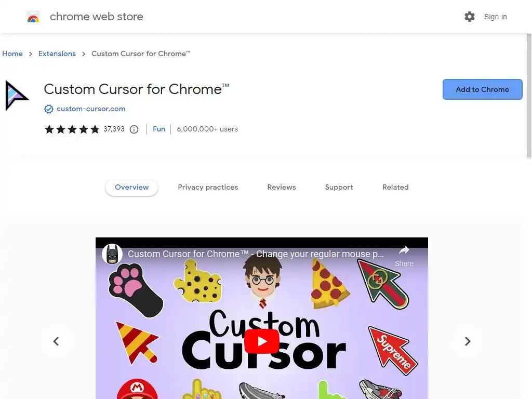
Task: Play the Custom Cursor YouTube video
Action: point(262,341)
